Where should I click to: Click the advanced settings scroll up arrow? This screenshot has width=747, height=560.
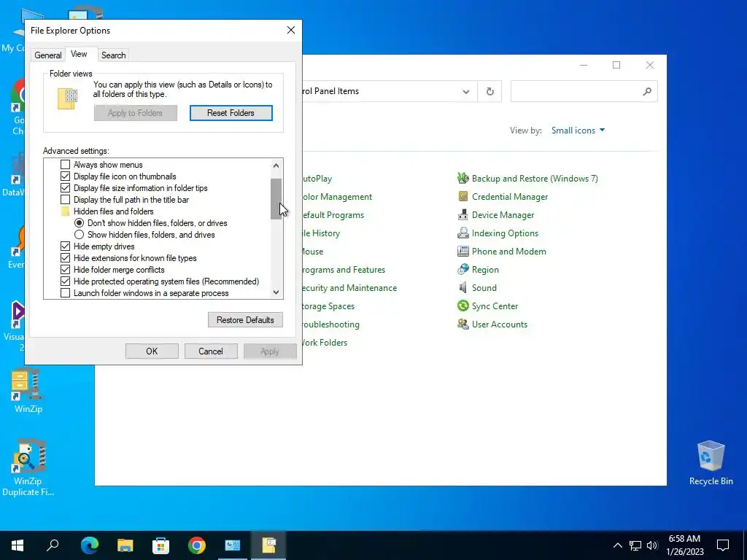click(276, 166)
